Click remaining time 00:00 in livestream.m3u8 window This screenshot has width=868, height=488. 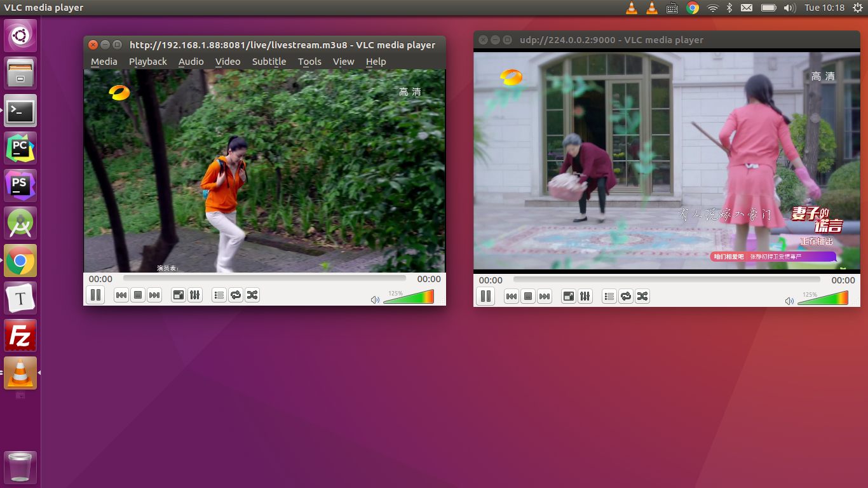(429, 279)
